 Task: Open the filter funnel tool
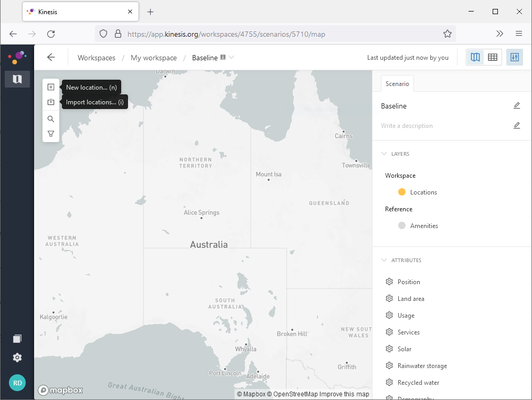pyautogui.click(x=51, y=134)
